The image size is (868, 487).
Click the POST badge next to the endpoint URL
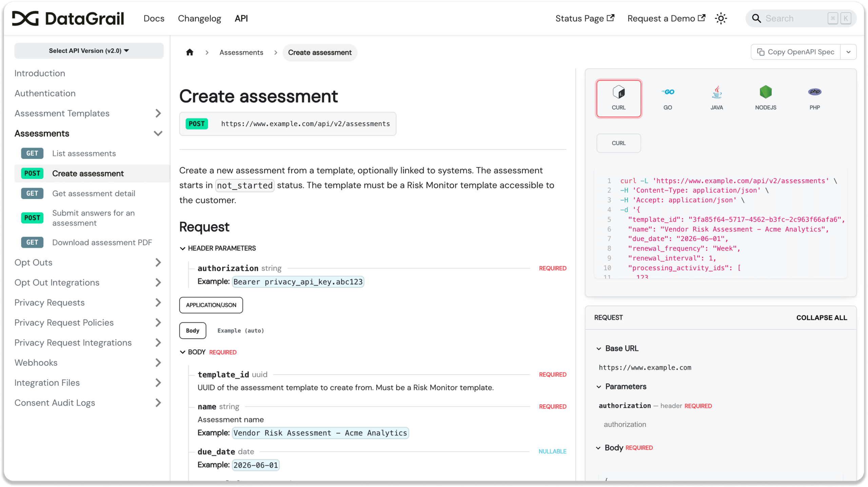pyautogui.click(x=197, y=124)
